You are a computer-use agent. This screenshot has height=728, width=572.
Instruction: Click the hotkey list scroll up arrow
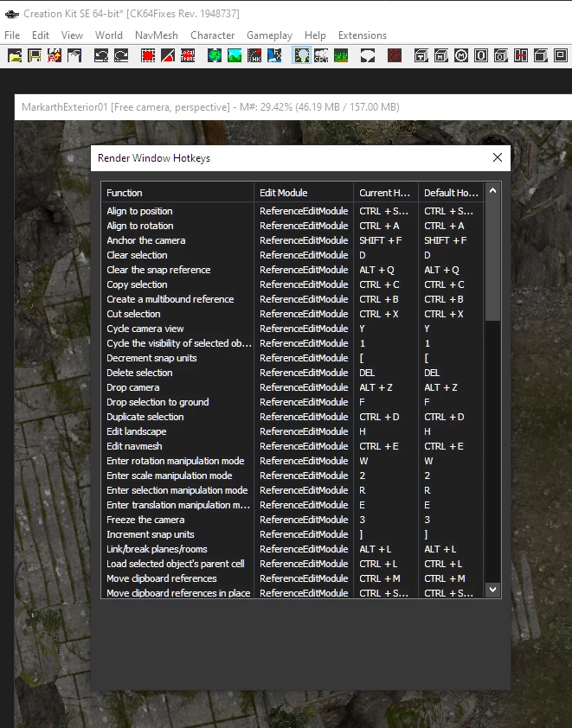(492, 190)
